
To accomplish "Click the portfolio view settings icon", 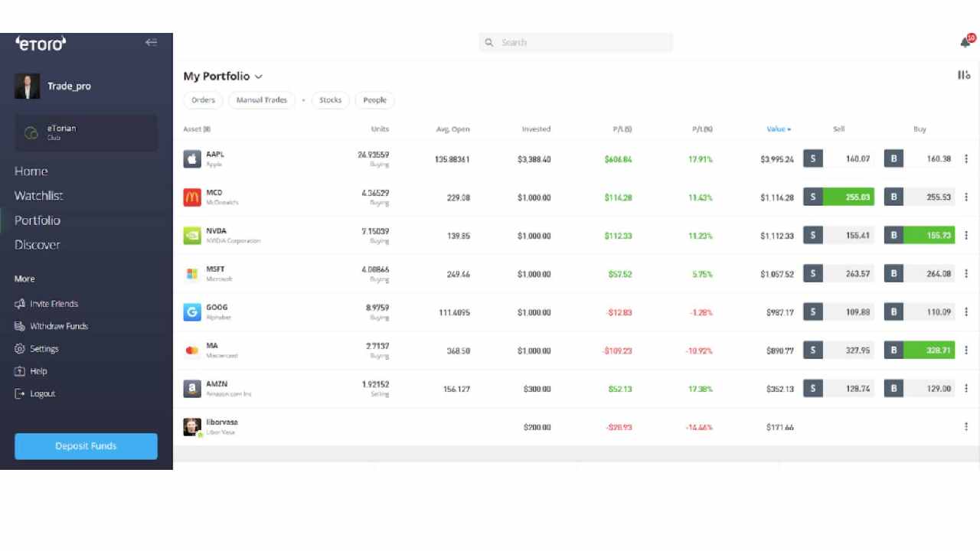I will tap(964, 75).
